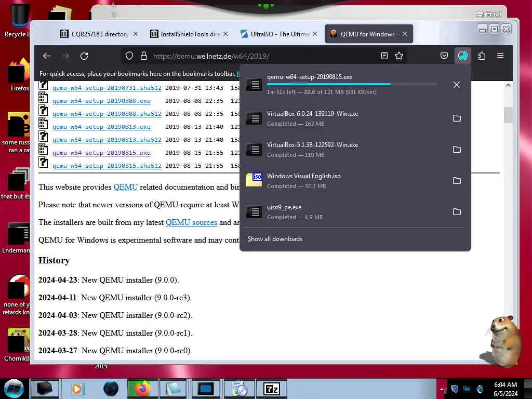Screen dimensions: 532x399
Task: Close the UltraISO tab
Action: click(315, 34)
